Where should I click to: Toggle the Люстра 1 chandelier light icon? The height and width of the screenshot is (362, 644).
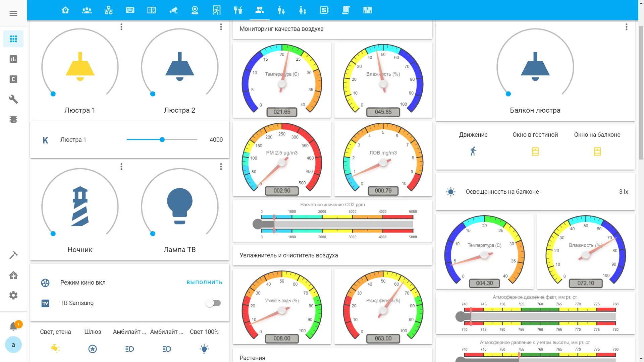(x=80, y=66)
